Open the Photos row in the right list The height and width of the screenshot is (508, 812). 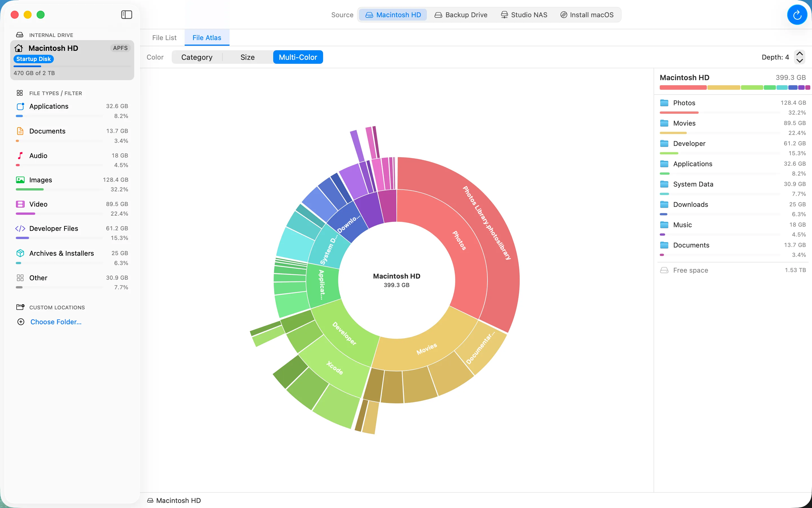click(733, 107)
